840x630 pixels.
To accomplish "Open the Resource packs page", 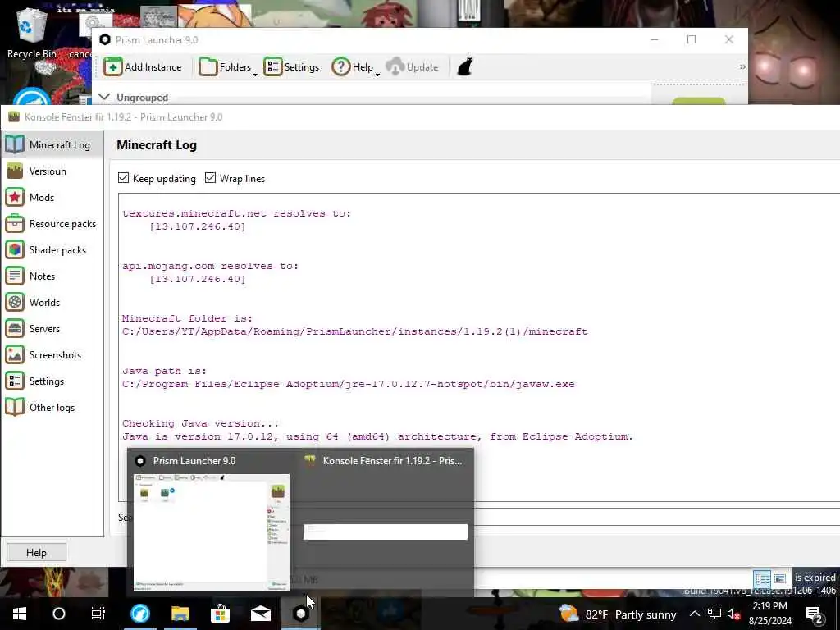I will pyautogui.click(x=52, y=223).
